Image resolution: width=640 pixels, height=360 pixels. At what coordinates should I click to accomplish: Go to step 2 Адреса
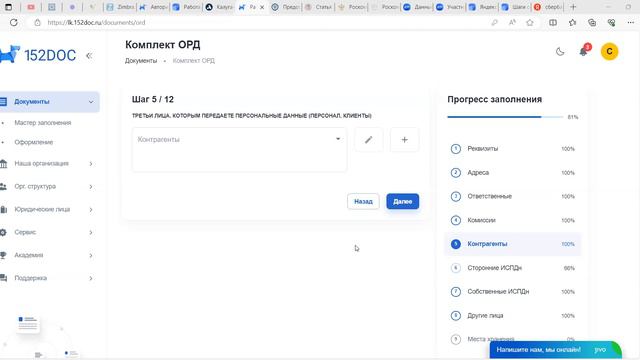(513, 173)
